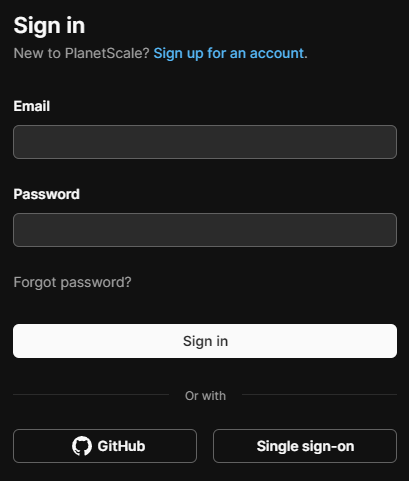Screen dimensions: 409x481
Task: Click the Password field label
Action: click(x=47, y=194)
